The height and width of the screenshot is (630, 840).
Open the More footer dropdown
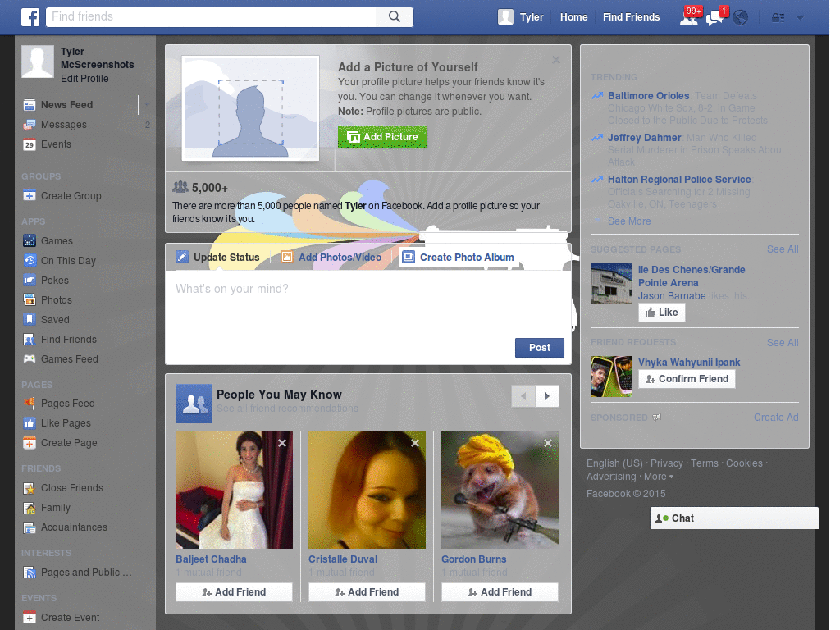[x=659, y=477]
